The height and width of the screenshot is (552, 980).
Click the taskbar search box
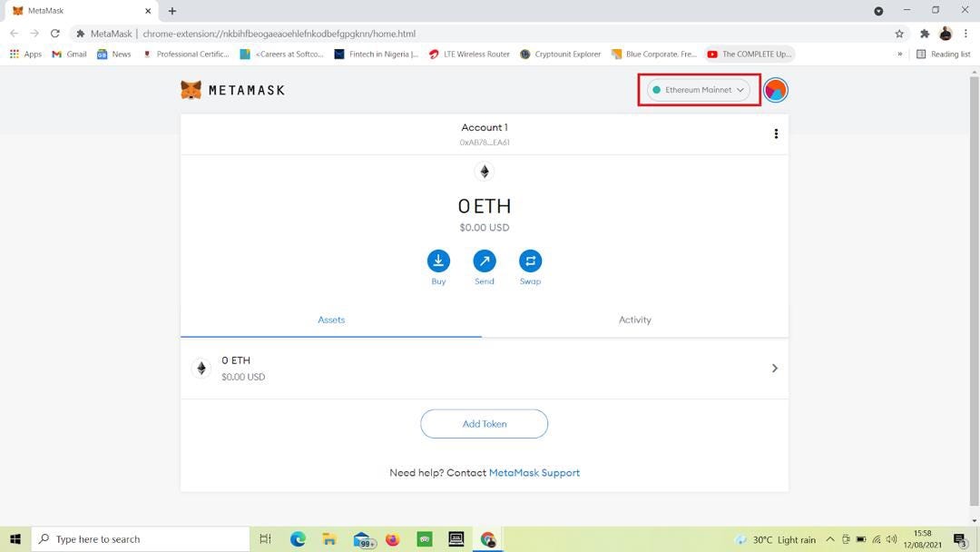pos(140,539)
